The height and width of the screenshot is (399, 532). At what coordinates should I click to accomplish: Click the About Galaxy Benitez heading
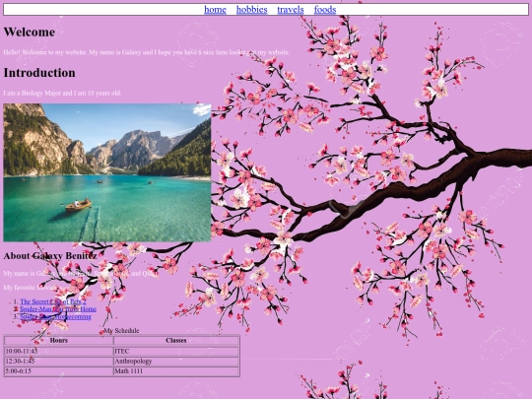pos(50,255)
